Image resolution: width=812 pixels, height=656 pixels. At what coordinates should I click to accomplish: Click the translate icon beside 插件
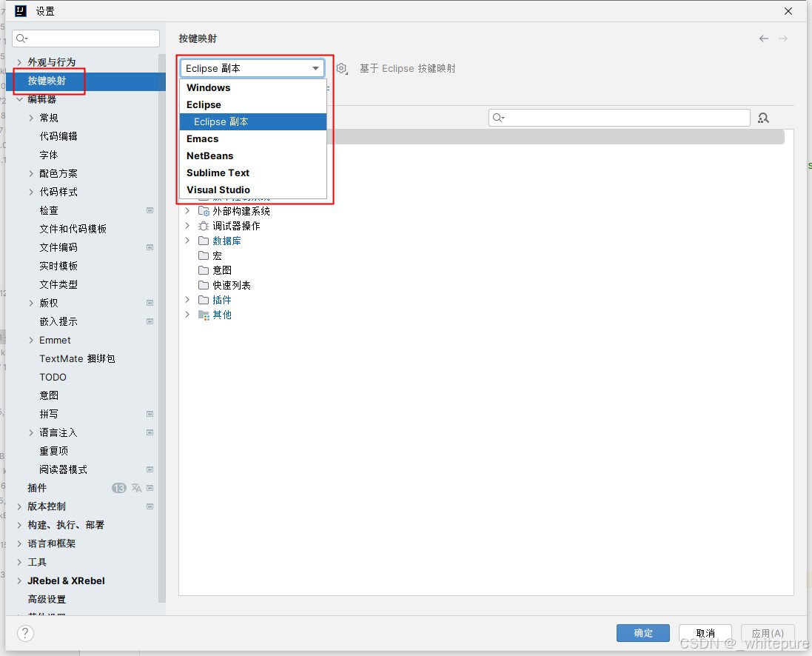click(136, 488)
